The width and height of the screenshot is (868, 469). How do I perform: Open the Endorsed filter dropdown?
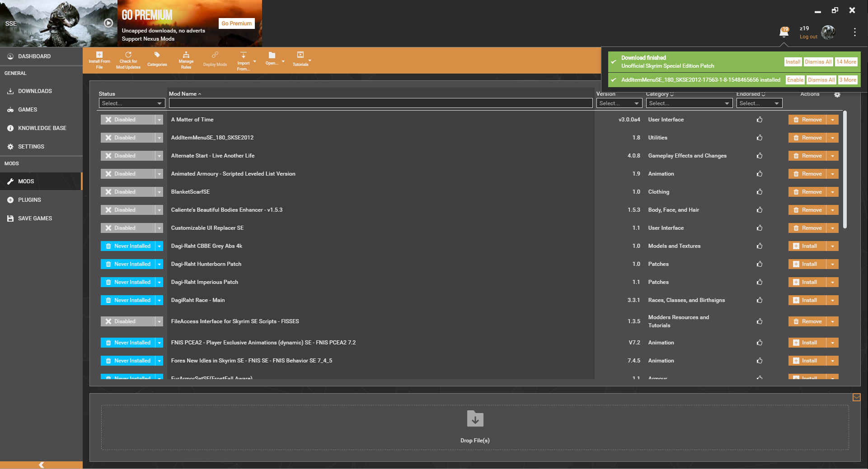coord(759,103)
